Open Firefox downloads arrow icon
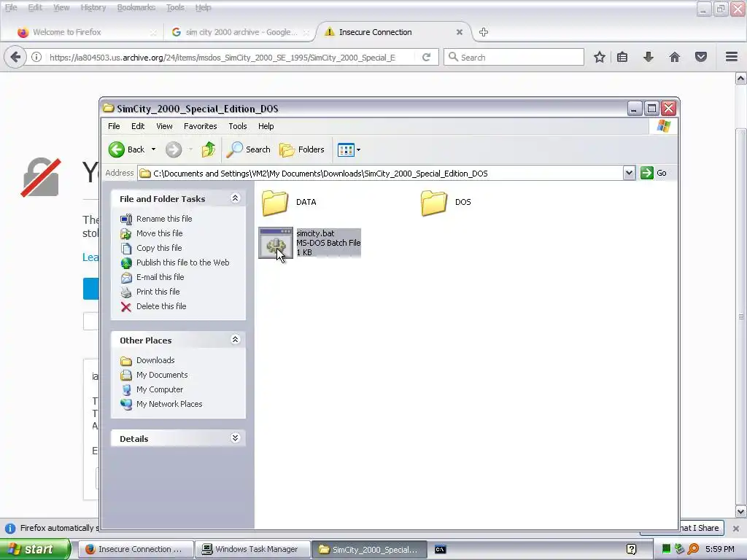This screenshot has height=560, width=747. click(649, 57)
